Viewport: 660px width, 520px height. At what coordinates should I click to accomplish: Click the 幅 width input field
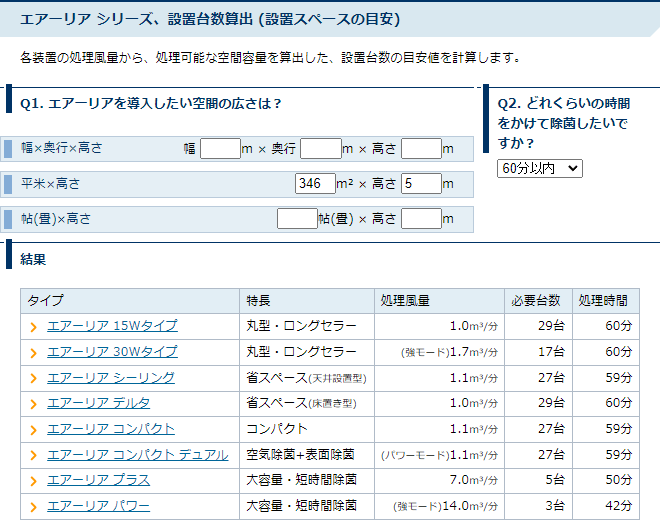point(220,149)
